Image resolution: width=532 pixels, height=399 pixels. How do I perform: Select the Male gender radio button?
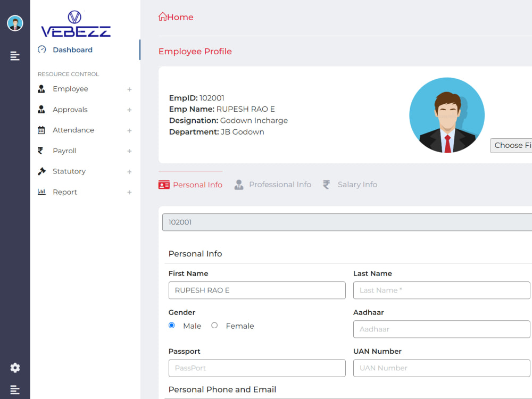171,325
